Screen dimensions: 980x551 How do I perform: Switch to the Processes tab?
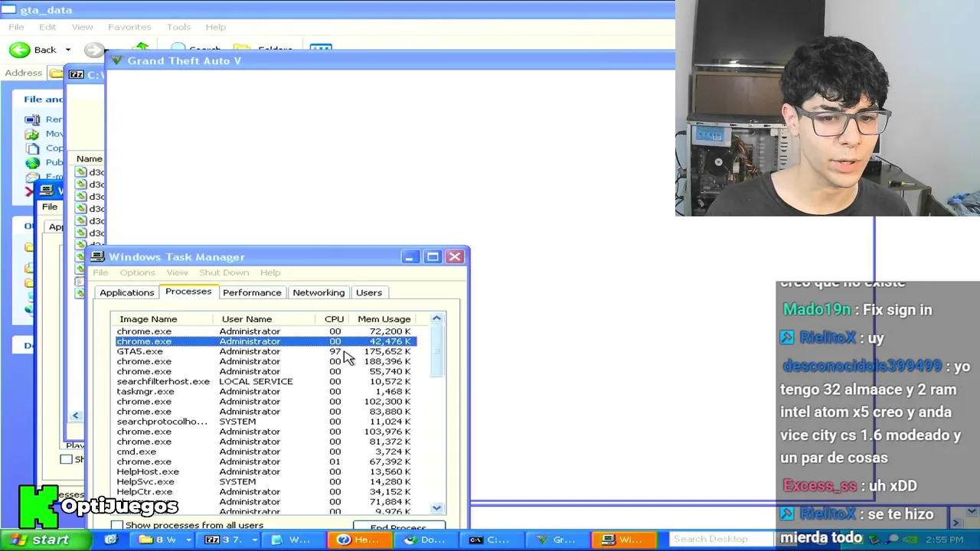point(188,292)
